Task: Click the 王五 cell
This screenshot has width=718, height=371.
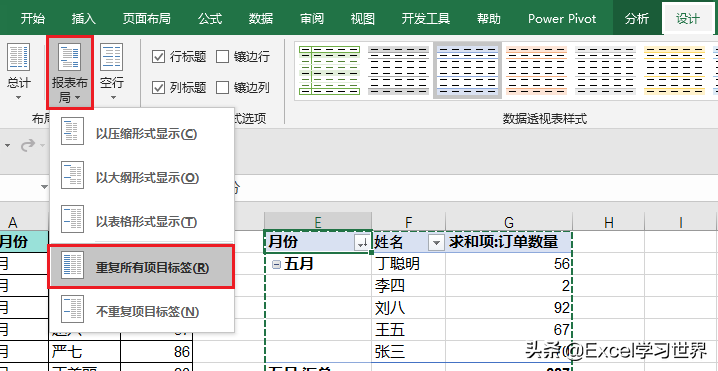Action: [408, 330]
